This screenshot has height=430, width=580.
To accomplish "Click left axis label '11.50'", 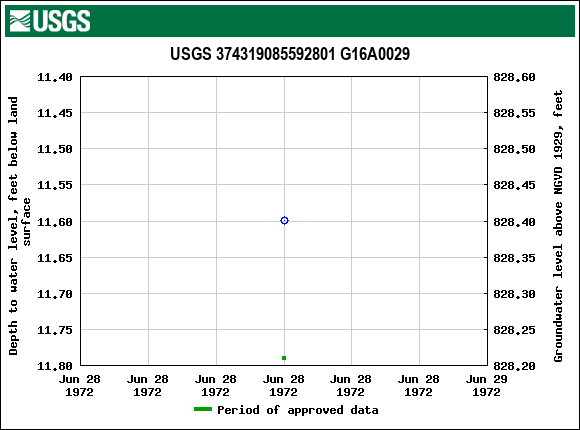I will click(x=55, y=149).
